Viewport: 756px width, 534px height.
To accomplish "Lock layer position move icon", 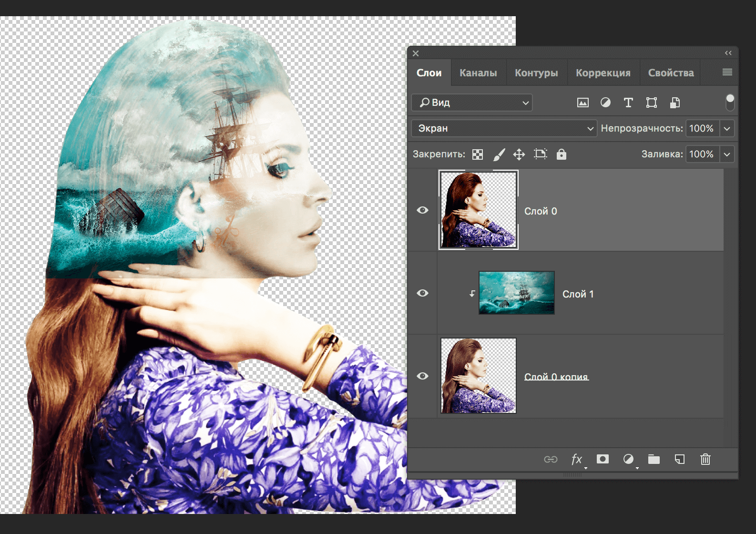I will [x=519, y=154].
